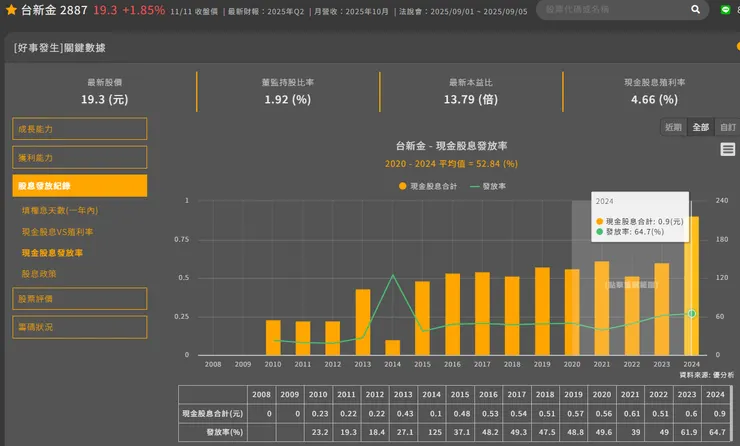Click the 法說會 date range text

(463, 11)
